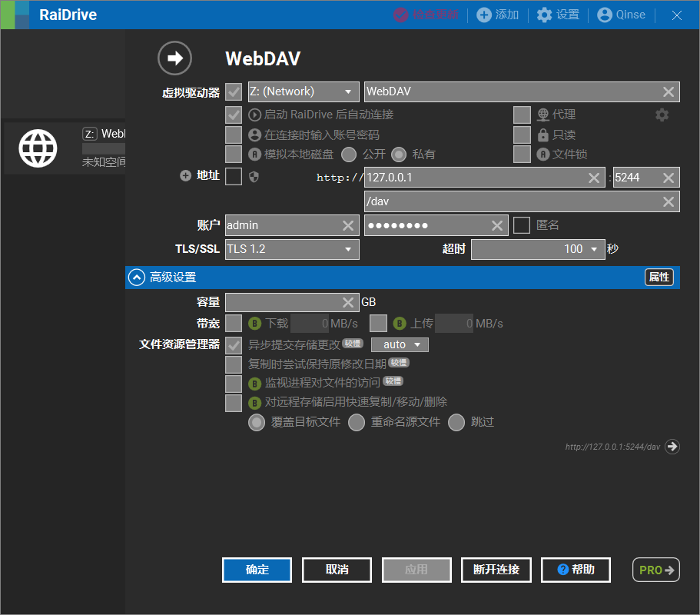700x615 pixels.
Task: Open the virtual drive letter dropdown
Action: [x=303, y=91]
